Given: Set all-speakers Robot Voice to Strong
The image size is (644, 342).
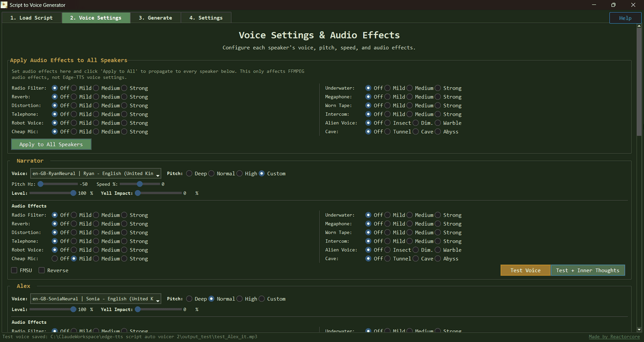Looking at the screenshot, I should (134, 123).
